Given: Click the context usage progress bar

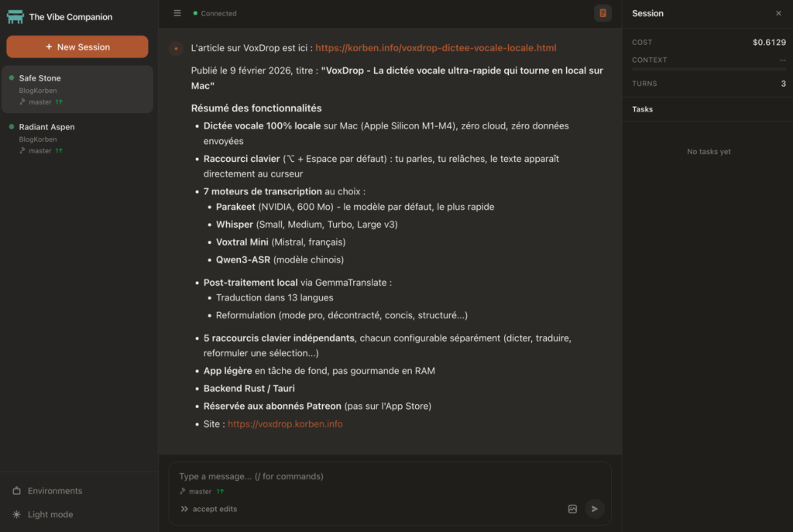Looking at the screenshot, I should 708,70.
